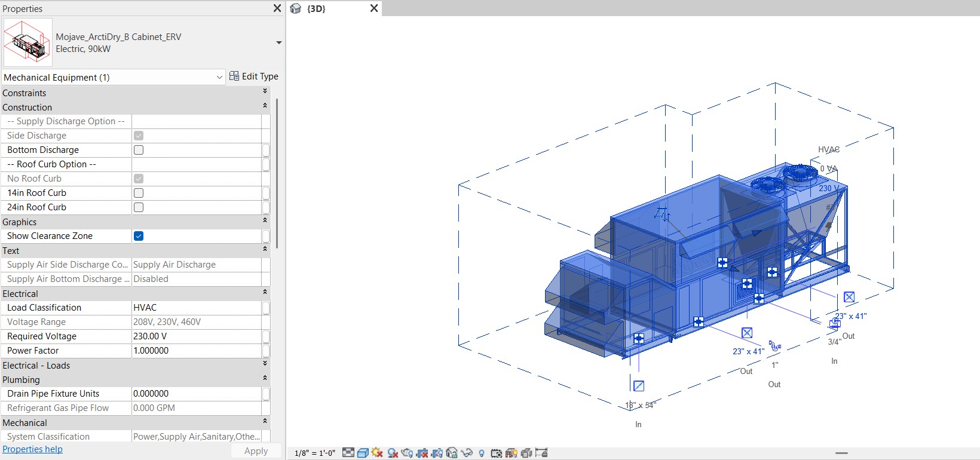Click Temporary View Properties icon

[x=497, y=453]
